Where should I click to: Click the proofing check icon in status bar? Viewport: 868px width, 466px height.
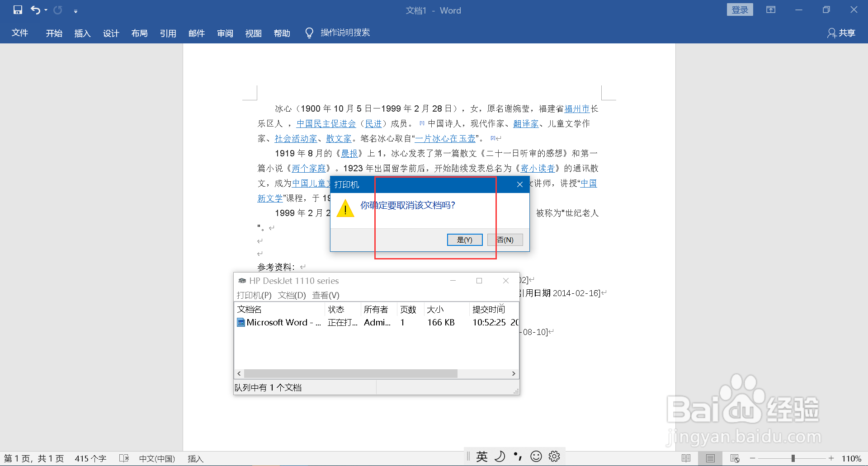point(124,458)
